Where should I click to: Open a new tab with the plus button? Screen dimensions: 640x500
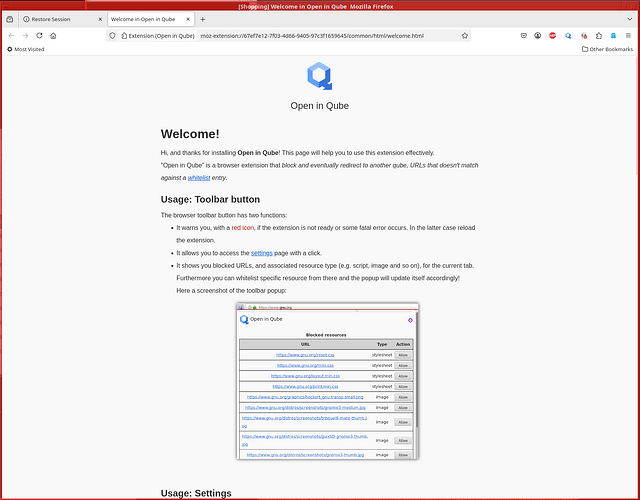pos(202,19)
